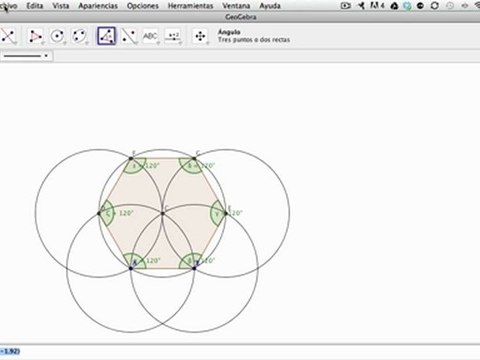
Task: Click the Time Machine clock icon
Action: tap(450, 6)
